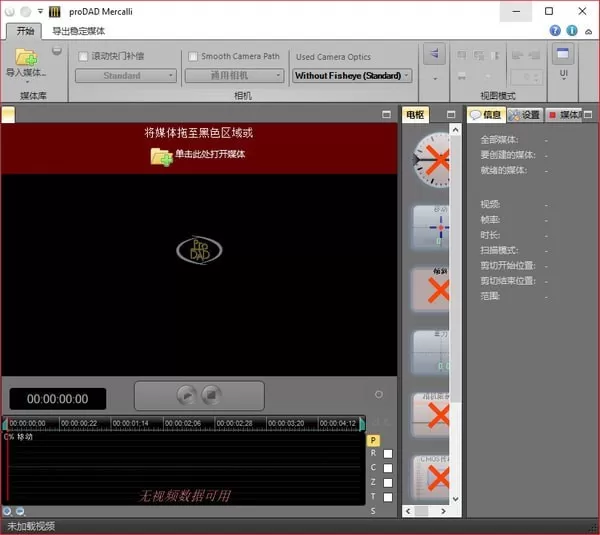Screen dimensions: 600x535
Task: Click the folder icon to open media
Action: (161, 156)
